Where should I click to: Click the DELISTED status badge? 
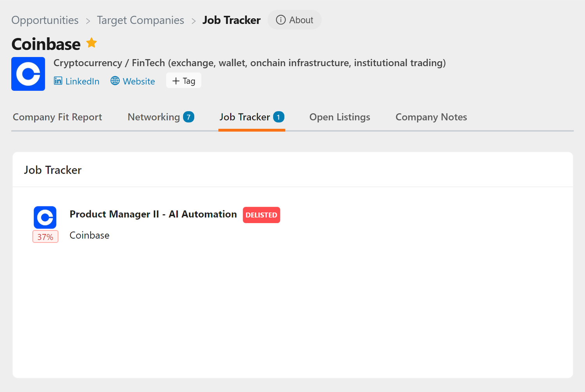tap(261, 215)
